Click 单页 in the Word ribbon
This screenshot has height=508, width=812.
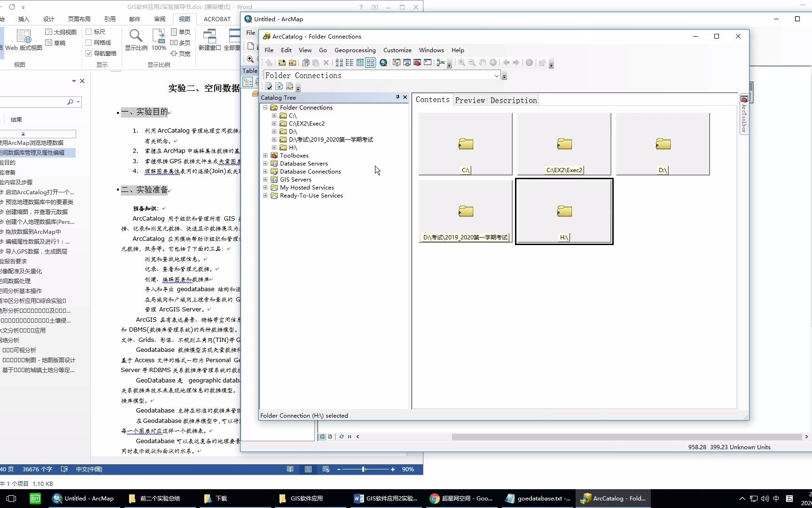(181, 32)
